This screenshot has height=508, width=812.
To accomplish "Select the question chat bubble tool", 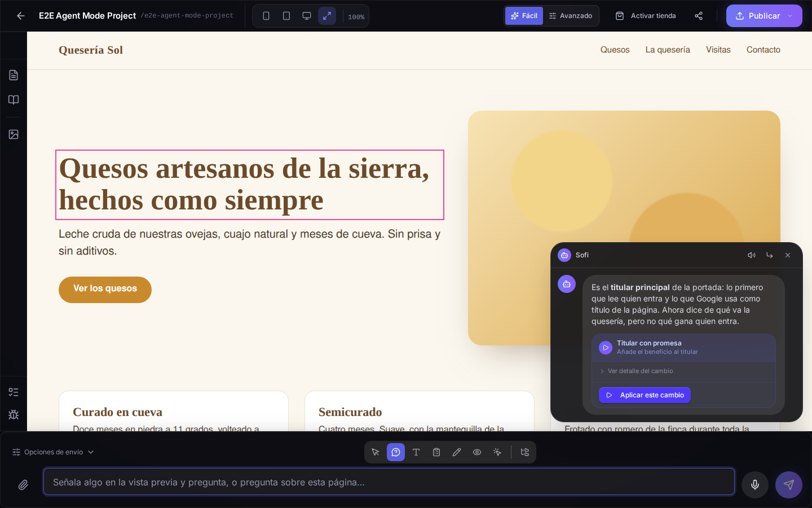I will click(396, 452).
